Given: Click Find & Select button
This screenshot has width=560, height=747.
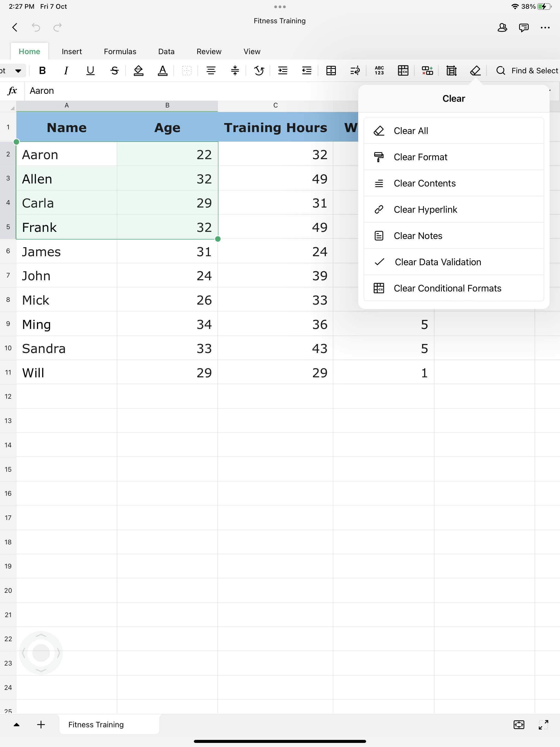Looking at the screenshot, I should pyautogui.click(x=527, y=71).
